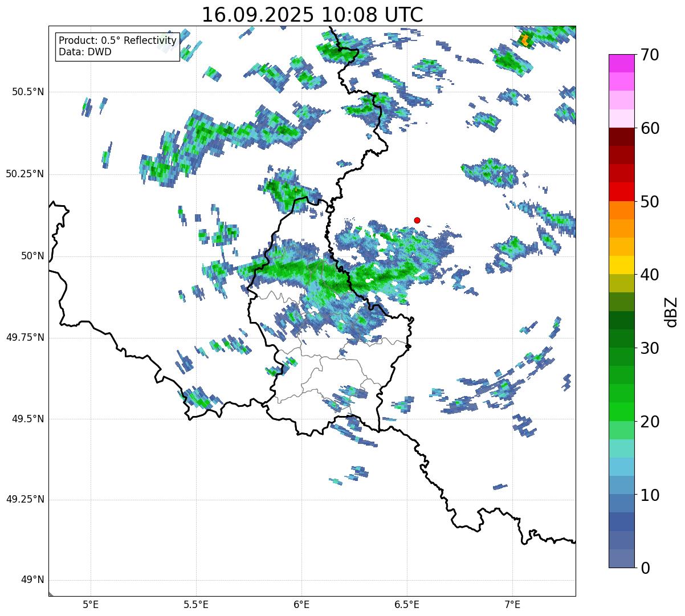
Task: Click the magenta top colorbar segment
Action: (x=622, y=63)
